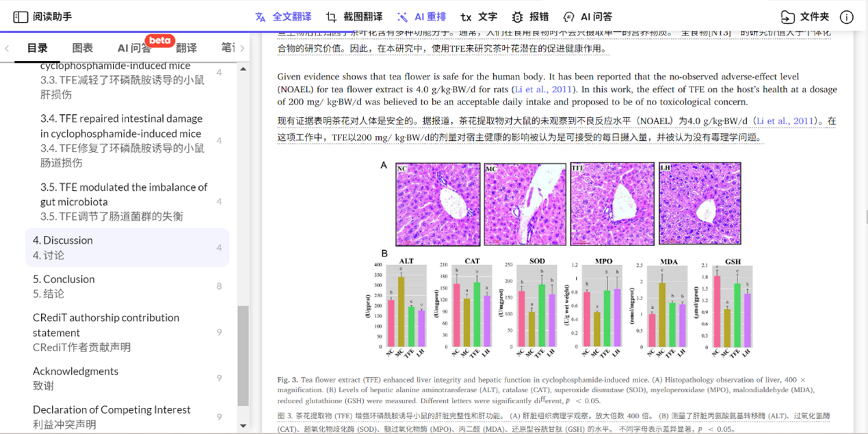This screenshot has height=434, width=868.
Task: Select the MDA bar chart
Action: [660, 308]
